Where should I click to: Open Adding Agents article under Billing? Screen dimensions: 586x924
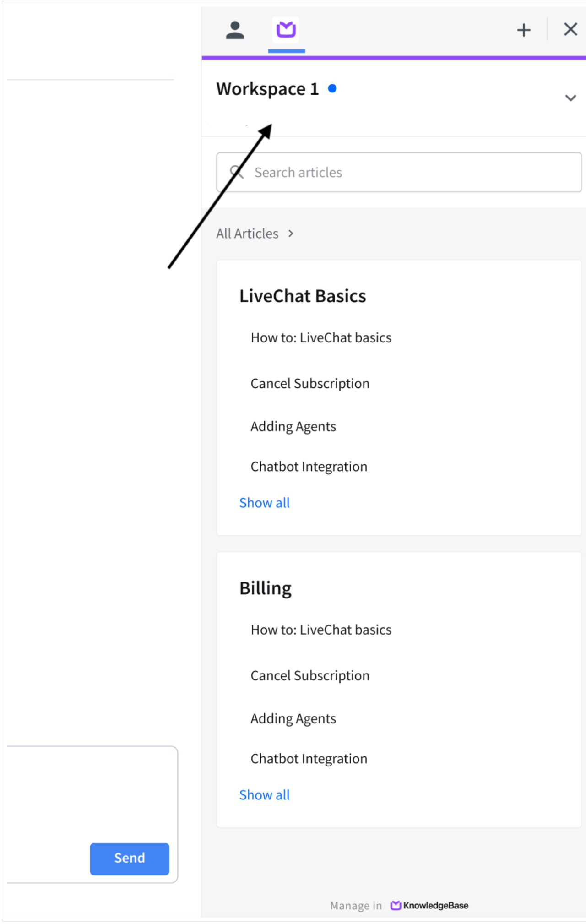(x=293, y=718)
